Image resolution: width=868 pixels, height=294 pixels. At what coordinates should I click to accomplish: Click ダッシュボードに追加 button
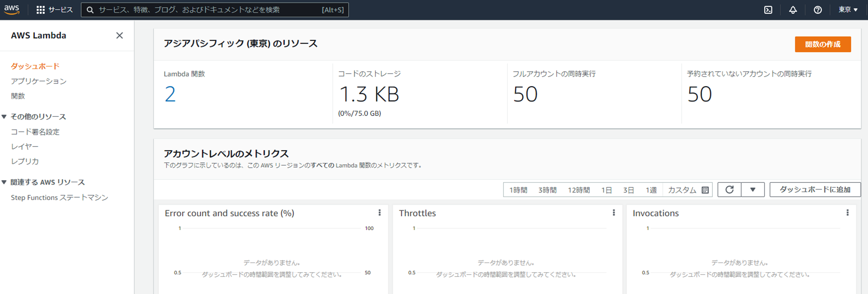815,190
